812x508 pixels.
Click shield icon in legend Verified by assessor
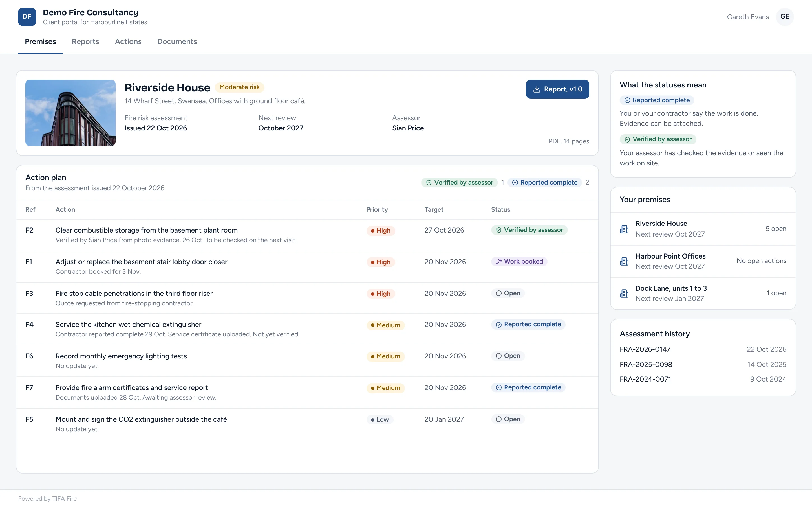point(627,139)
